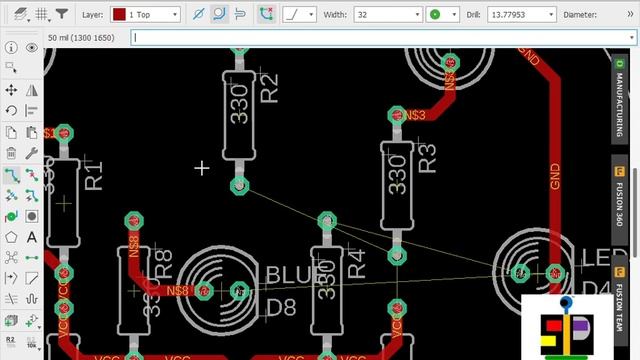This screenshot has height=360, width=640.
Task: Open the Layer combo box showing 1 Top
Action: [145, 15]
